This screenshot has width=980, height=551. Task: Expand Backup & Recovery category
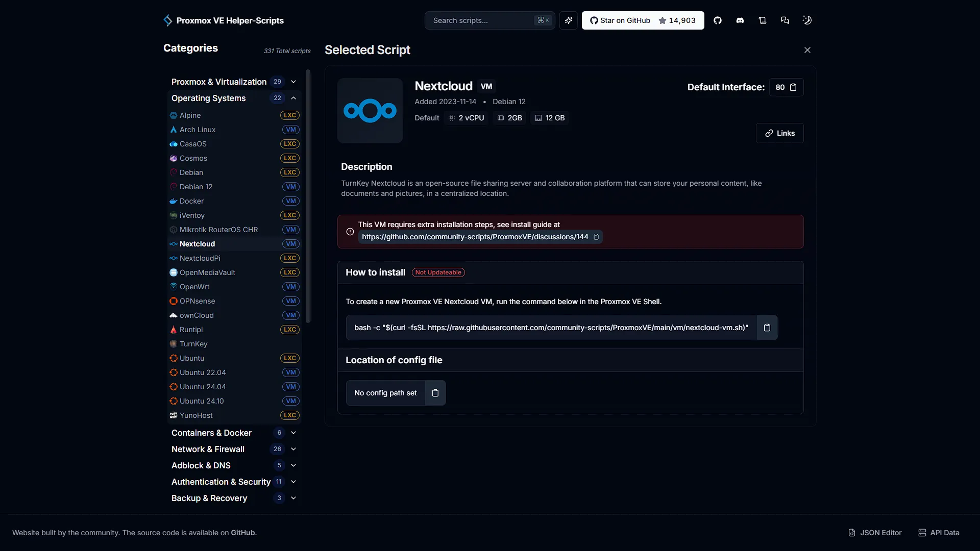(234, 498)
